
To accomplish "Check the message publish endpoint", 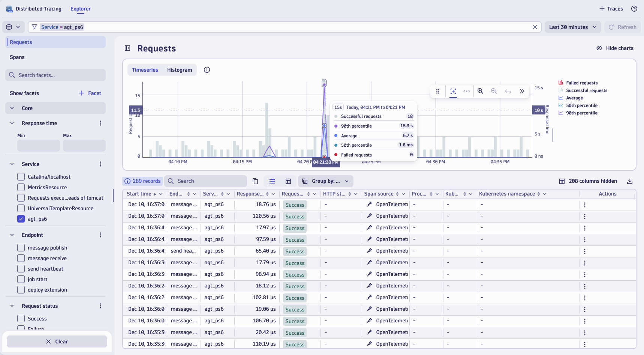I will (x=21, y=248).
